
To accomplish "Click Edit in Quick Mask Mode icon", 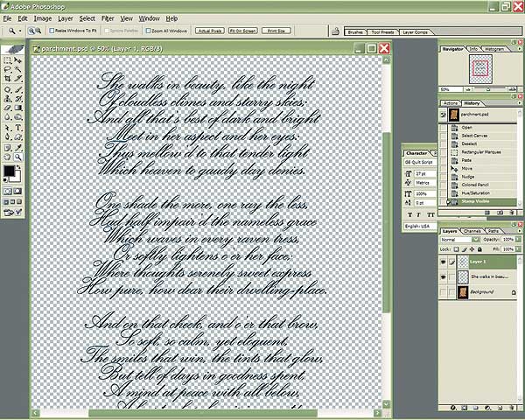I will click(17, 192).
